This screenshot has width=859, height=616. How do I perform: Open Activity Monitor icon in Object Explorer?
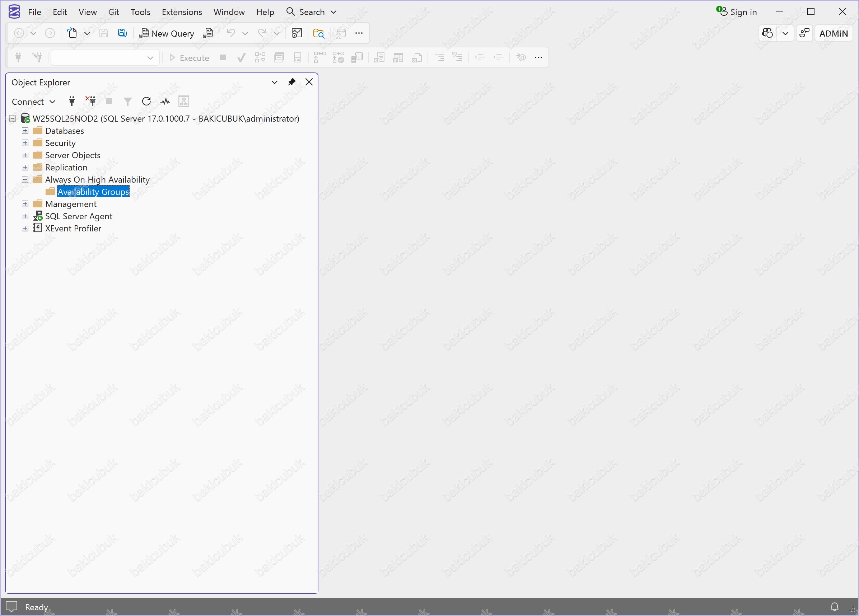[x=165, y=102]
